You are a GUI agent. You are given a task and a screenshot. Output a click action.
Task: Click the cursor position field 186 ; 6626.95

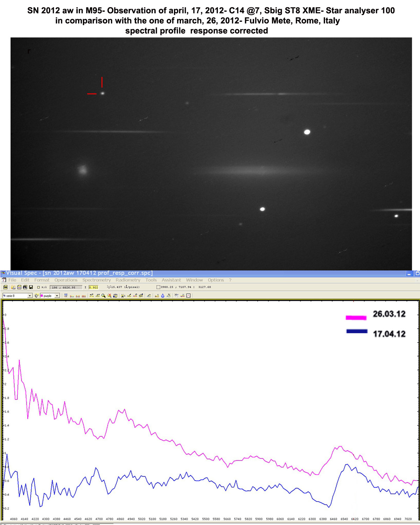click(66, 287)
